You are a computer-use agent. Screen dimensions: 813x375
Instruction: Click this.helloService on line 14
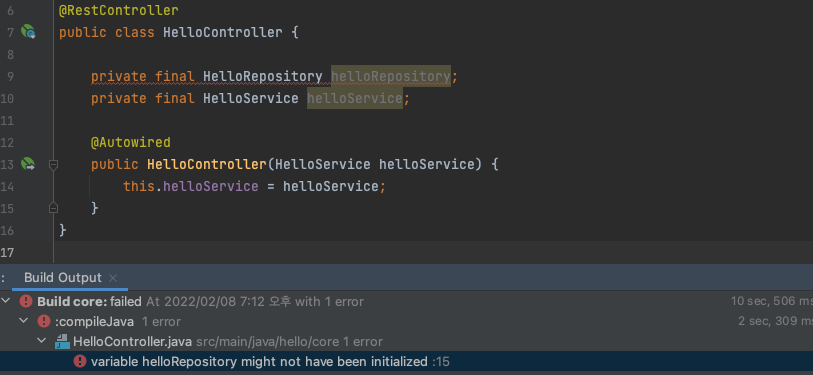pyautogui.click(x=191, y=186)
